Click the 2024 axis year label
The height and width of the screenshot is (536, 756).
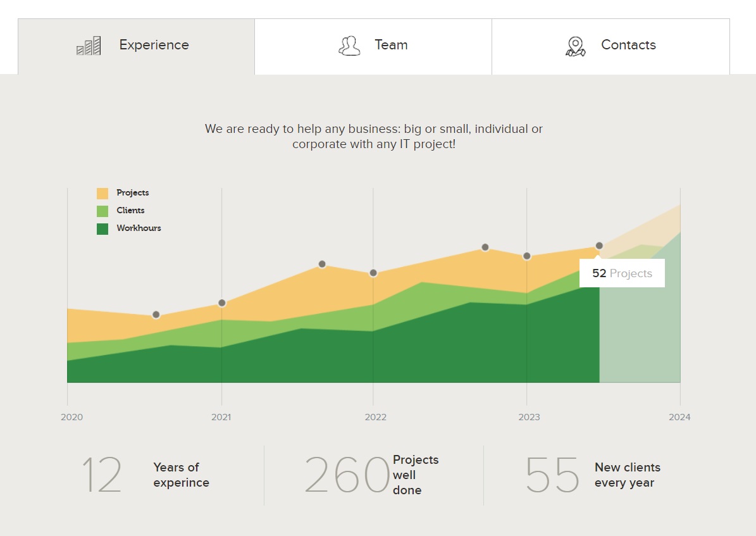click(679, 417)
